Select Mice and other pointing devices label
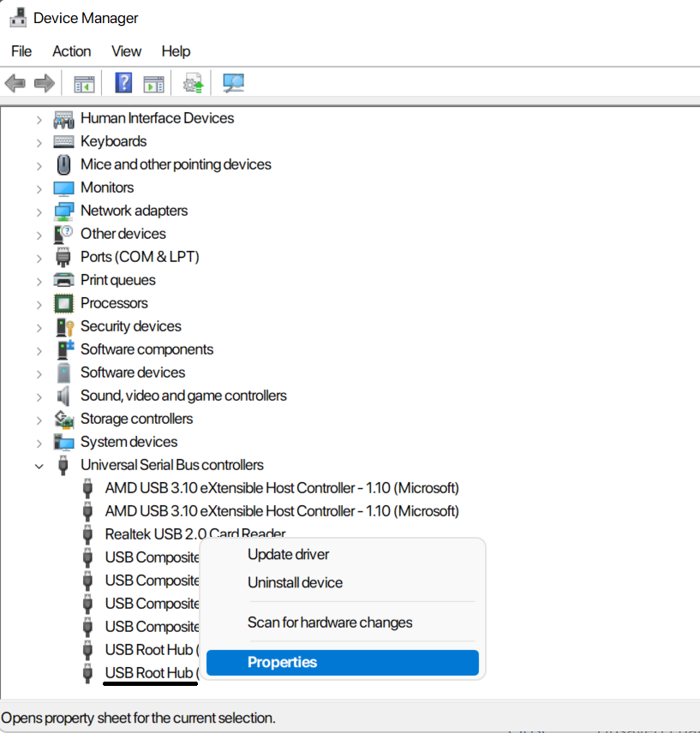Screen dimensions: 700x733 click(176, 164)
